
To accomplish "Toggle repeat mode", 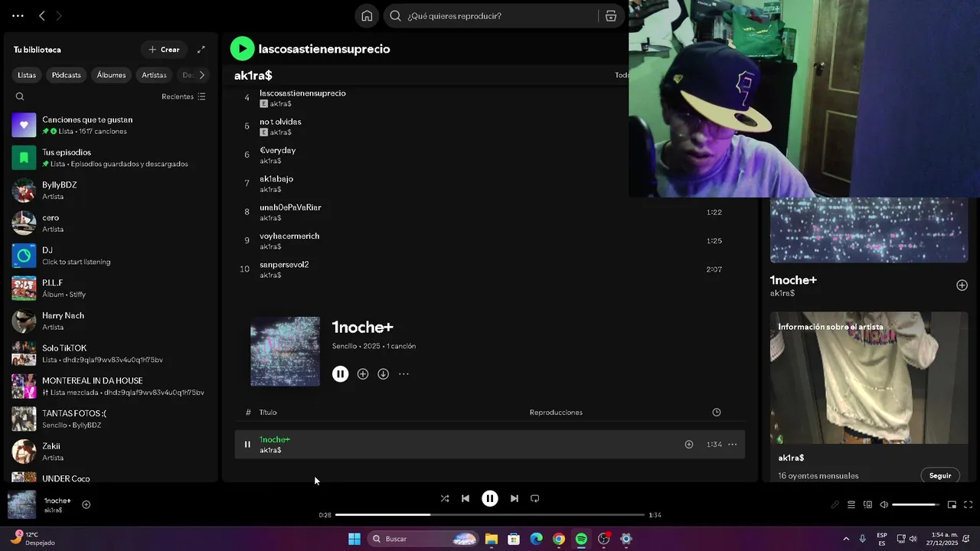I will pyautogui.click(x=535, y=499).
